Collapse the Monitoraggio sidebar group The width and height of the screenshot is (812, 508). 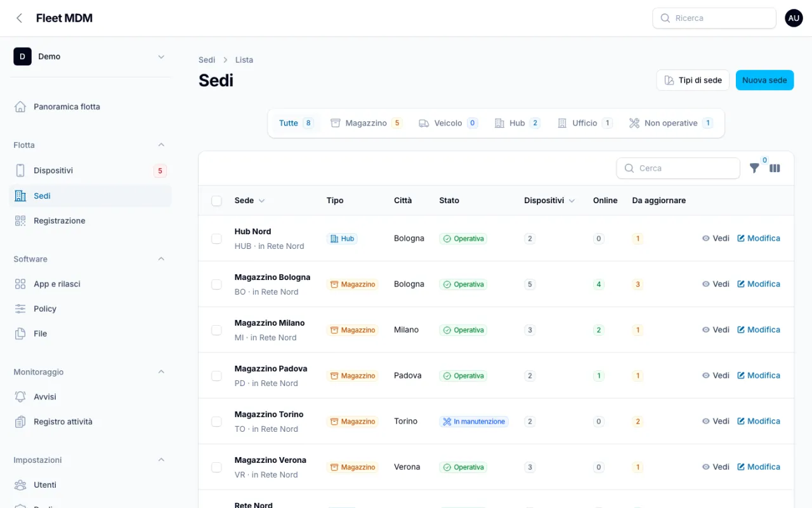161,371
